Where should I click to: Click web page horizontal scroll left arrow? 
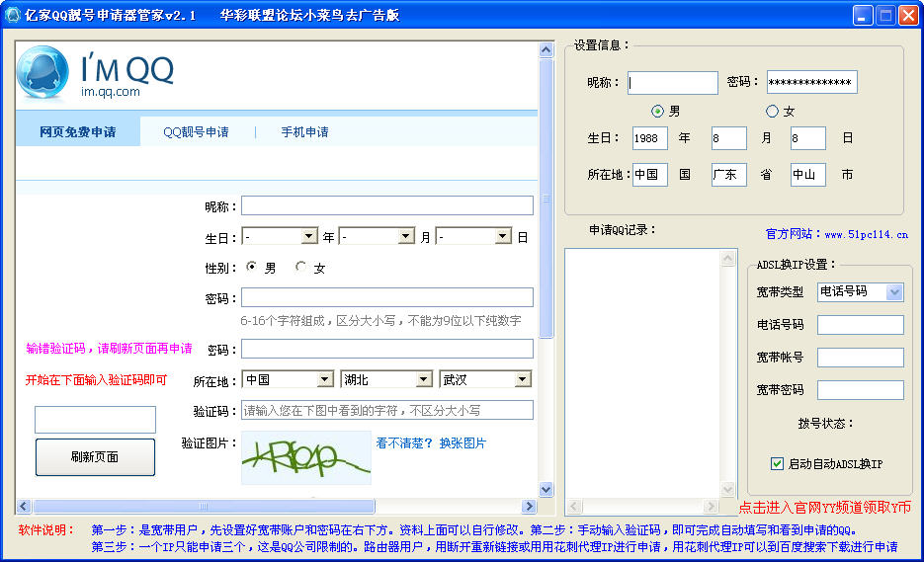click(x=24, y=506)
